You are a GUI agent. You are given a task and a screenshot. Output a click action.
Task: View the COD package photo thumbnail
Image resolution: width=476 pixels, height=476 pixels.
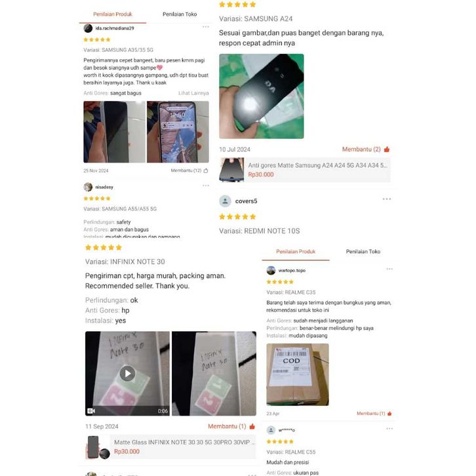point(298,374)
